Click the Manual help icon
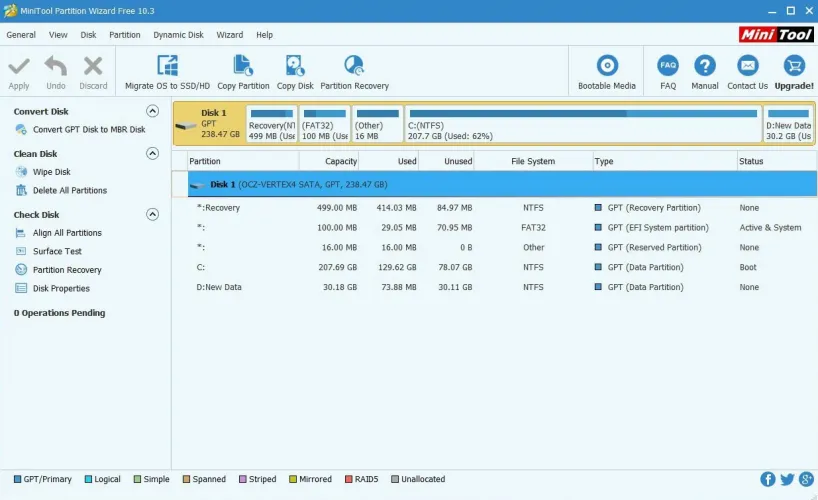 704,67
